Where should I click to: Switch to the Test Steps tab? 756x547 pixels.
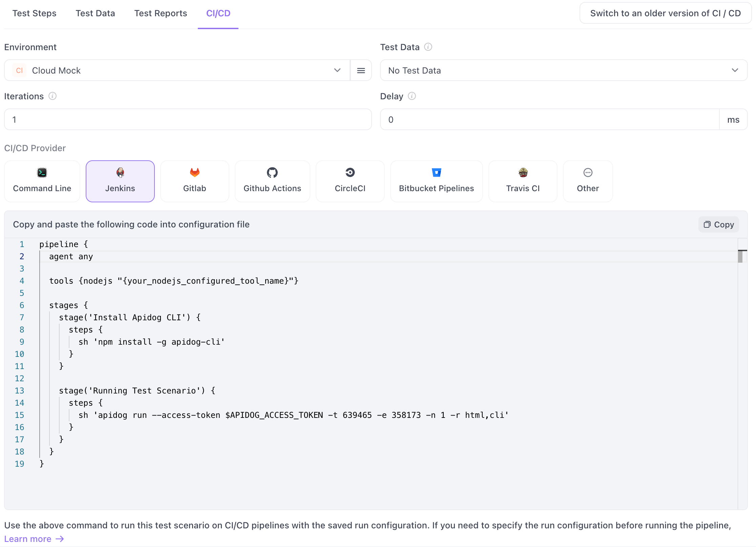tap(34, 14)
